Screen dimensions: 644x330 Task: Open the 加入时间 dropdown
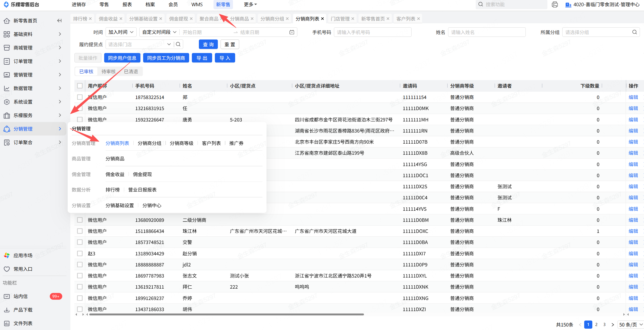click(x=121, y=32)
